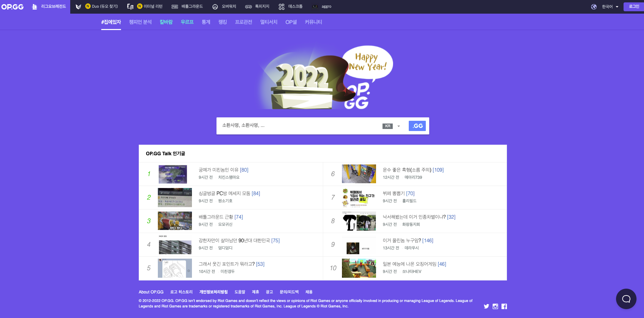Open the chat support bubble
The image size is (644, 318).
click(x=626, y=299)
